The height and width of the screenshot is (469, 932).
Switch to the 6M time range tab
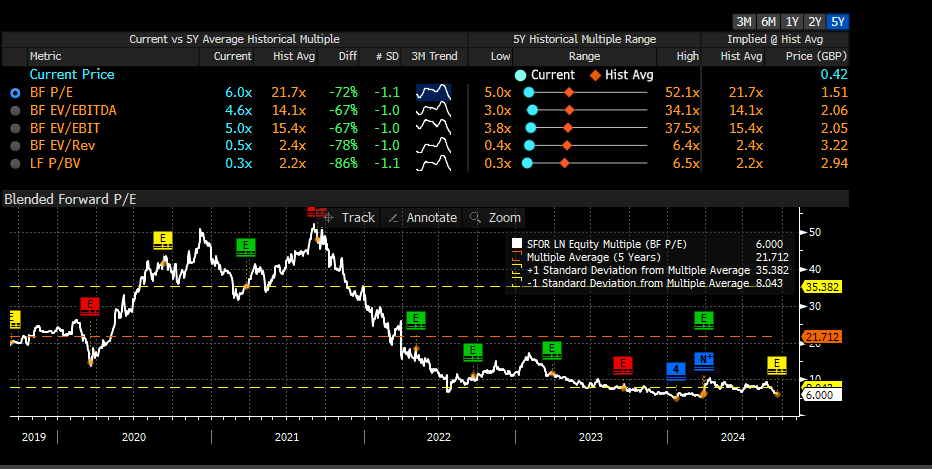[x=769, y=22]
